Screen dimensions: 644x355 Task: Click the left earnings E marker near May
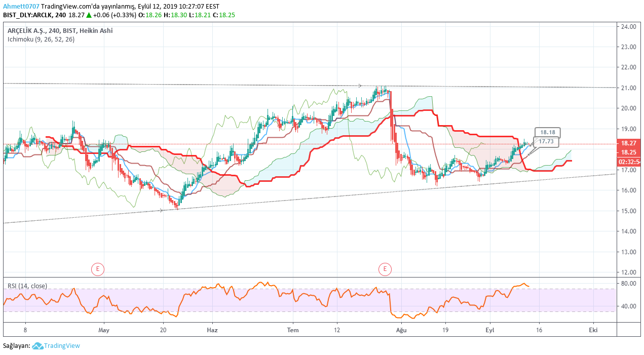(x=97, y=269)
